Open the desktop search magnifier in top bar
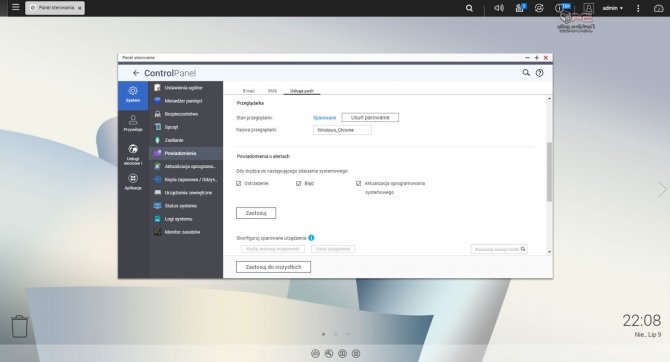This screenshot has width=670, height=362. pos(469,8)
